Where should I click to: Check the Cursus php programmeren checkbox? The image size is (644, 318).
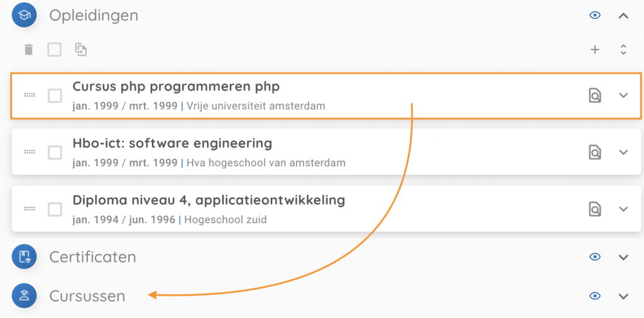(55, 96)
